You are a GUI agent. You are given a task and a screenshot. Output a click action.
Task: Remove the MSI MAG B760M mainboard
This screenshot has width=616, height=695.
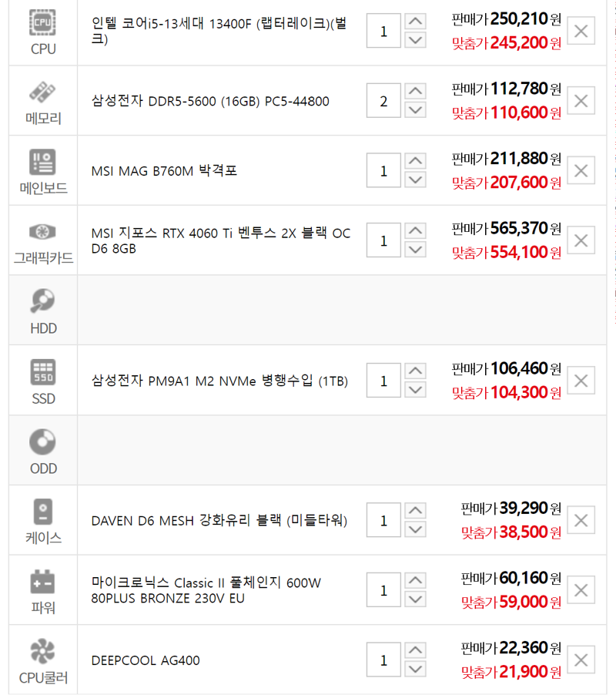581,170
